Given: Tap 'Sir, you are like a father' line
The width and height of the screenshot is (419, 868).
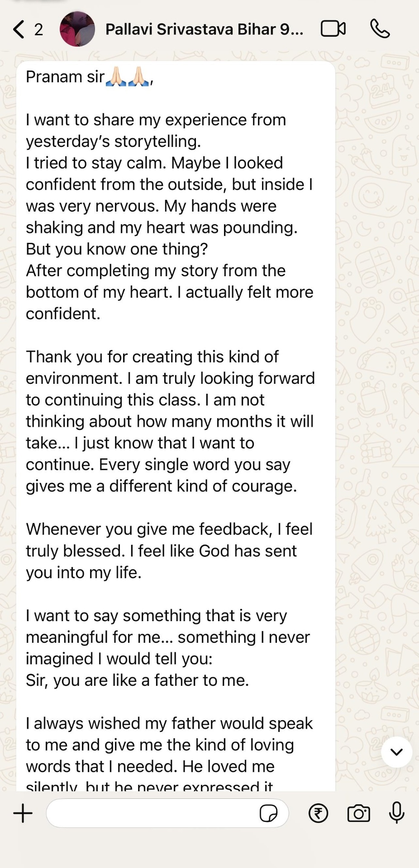Looking at the screenshot, I should click(137, 680).
